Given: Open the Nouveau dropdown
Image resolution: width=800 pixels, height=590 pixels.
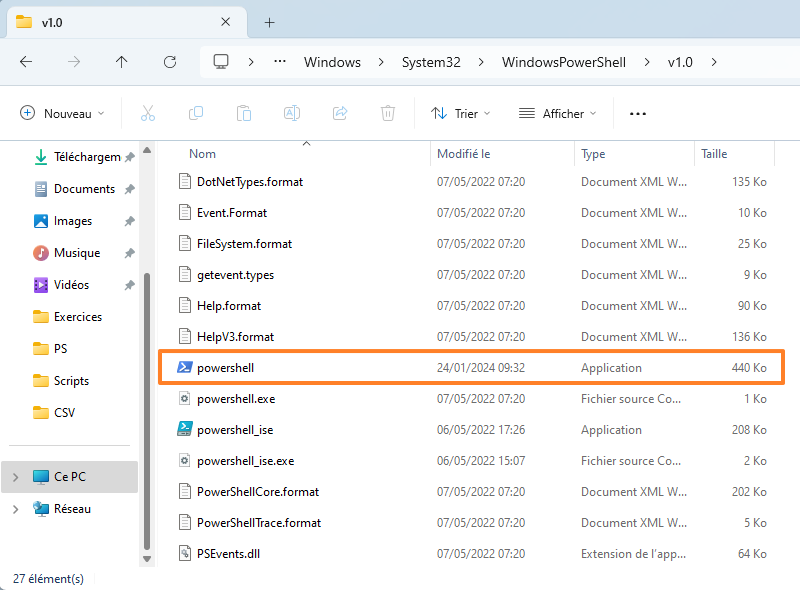Looking at the screenshot, I should pyautogui.click(x=62, y=113).
